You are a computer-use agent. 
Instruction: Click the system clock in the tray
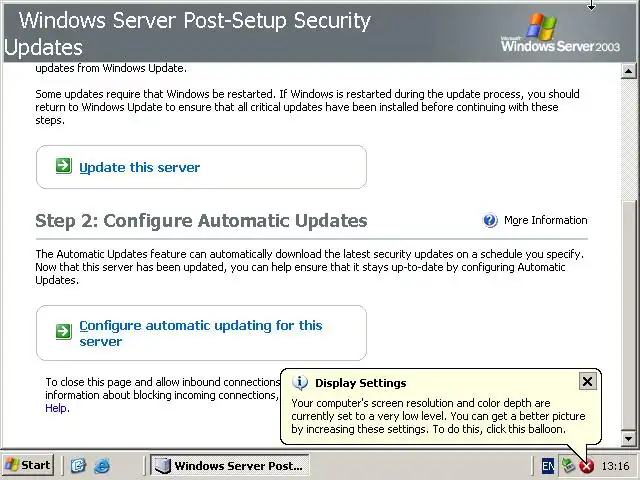tap(616, 466)
